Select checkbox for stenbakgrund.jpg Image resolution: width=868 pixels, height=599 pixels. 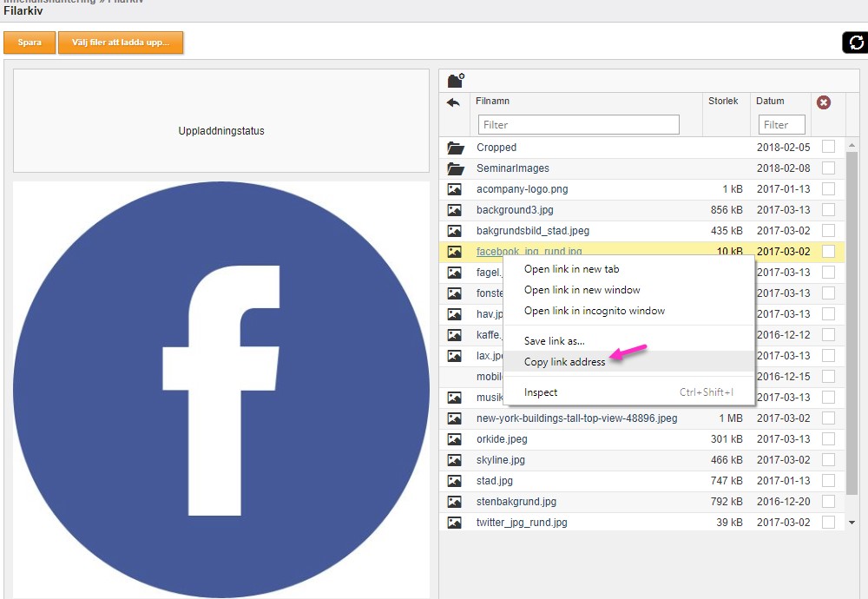click(x=829, y=502)
